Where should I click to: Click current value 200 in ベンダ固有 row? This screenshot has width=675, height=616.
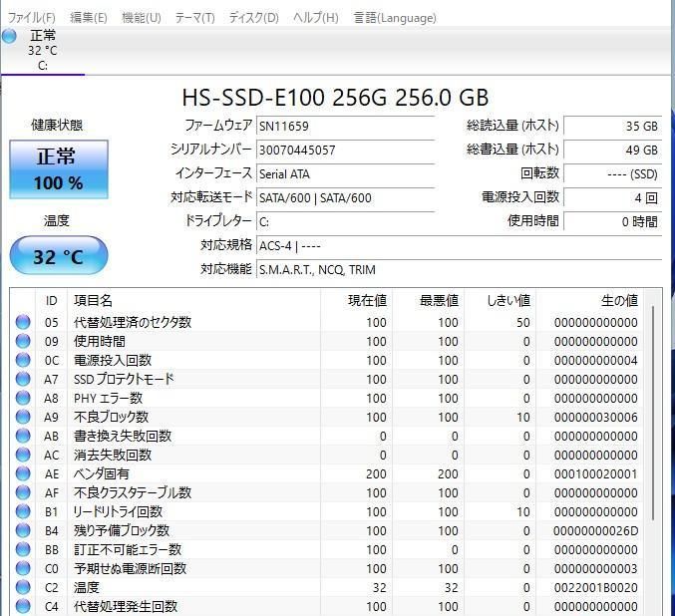[376, 473]
